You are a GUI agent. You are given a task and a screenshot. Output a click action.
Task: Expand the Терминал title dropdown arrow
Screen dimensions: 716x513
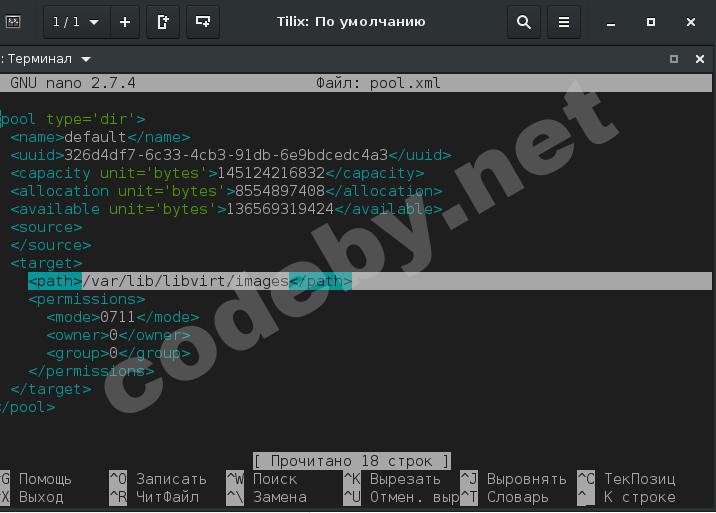point(86,59)
